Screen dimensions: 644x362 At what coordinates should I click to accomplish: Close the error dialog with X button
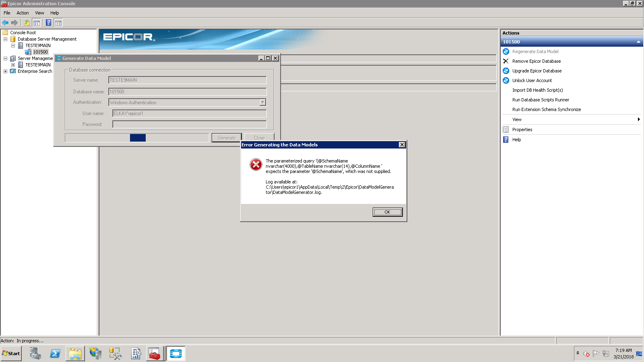click(x=402, y=145)
